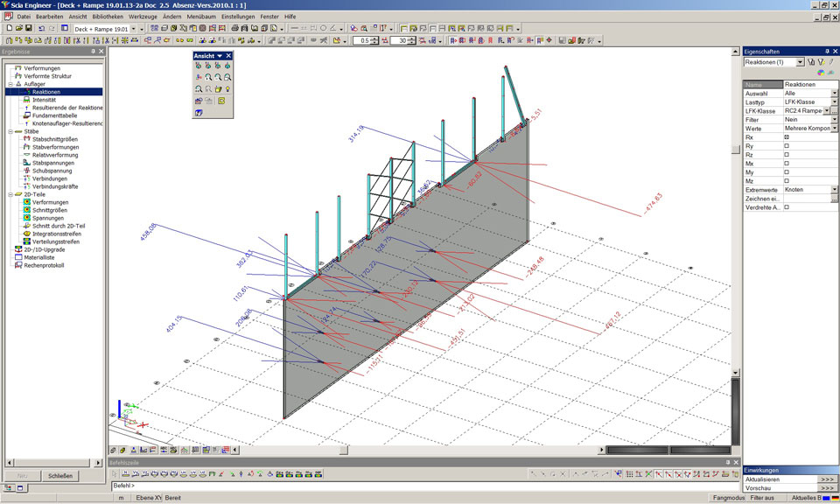Tick the Mz checkbox in properties
The width and height of the screenshot is (840, 504).
pyautogui.click(x=787, y=180)
